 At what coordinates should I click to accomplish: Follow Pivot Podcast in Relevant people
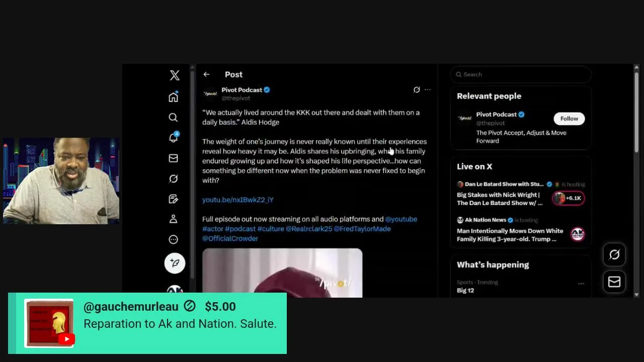[x=569, y=119]
